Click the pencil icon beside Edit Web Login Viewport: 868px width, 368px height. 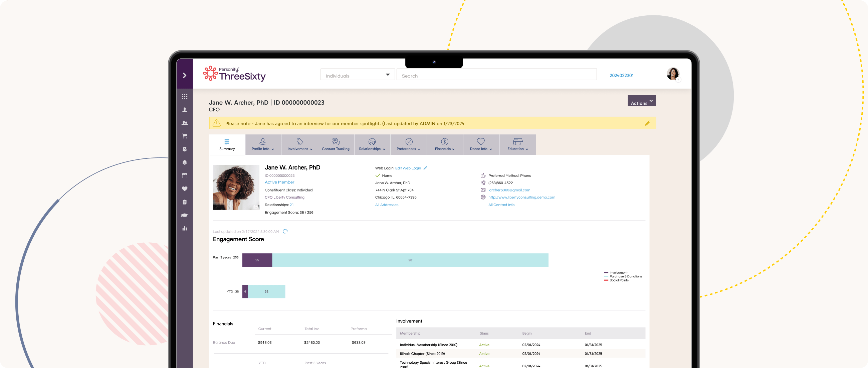(426, 168)
